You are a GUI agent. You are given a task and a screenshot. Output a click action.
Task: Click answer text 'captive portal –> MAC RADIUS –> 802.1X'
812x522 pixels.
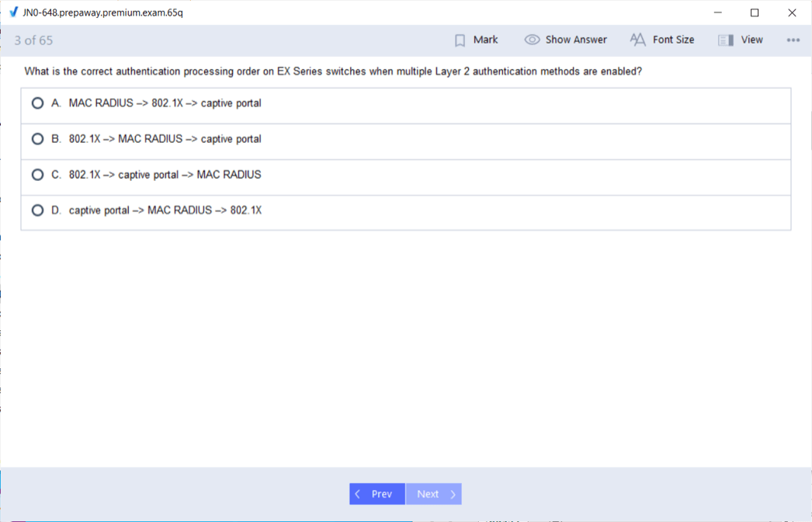pyautogui.click(x=165, y=211)
